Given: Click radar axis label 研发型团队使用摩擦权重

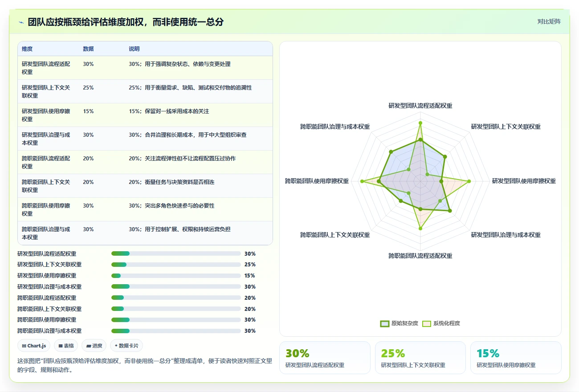Looking at the screenshot, I should pyautogui.click(x=524, y=181).
